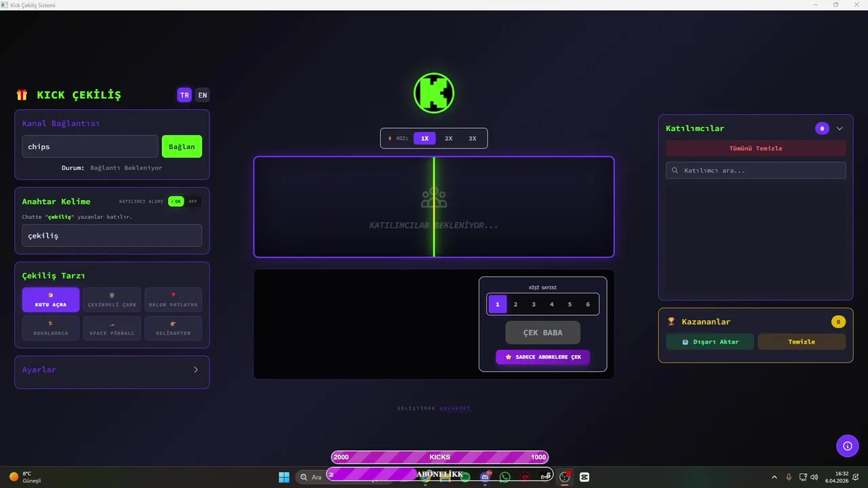
Task: Set draw speed to 2X
Action: [x=448, y=138]
